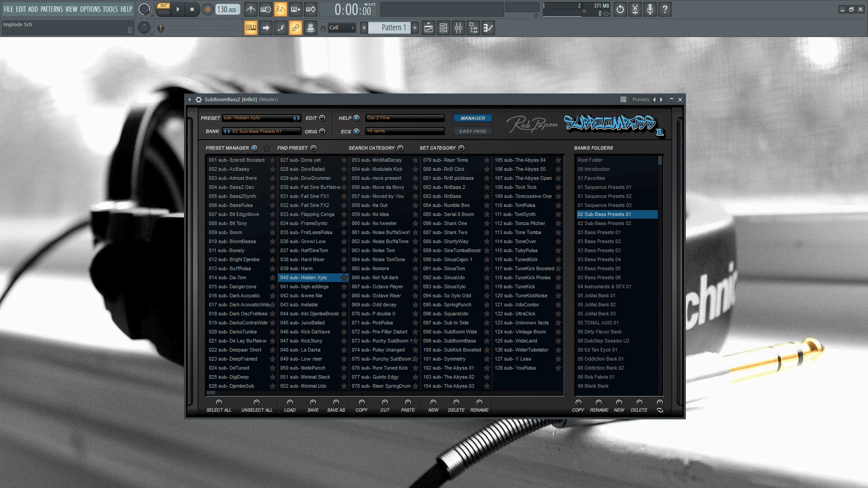This screenshot has width=868, height=488.
Task: Open the plugin gear settings icon
Action: (198, 99)
